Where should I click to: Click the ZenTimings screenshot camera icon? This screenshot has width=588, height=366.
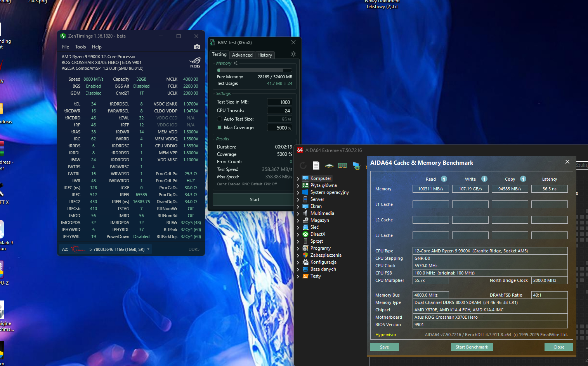tap(197, 47)
